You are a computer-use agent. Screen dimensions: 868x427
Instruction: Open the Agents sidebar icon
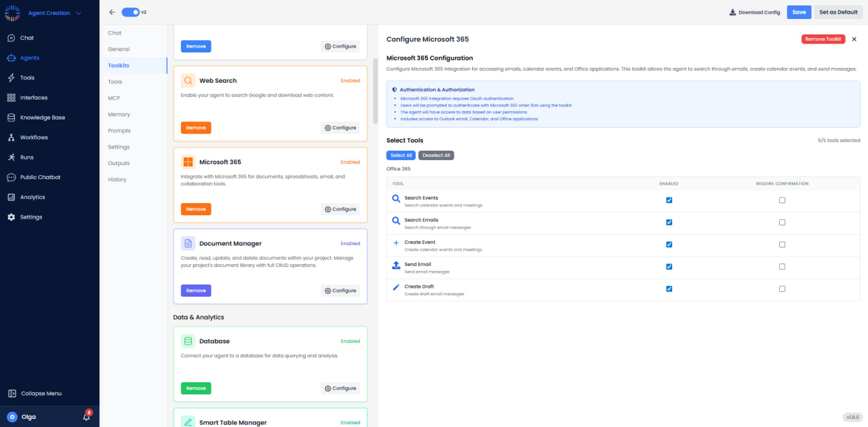(12, 58)
